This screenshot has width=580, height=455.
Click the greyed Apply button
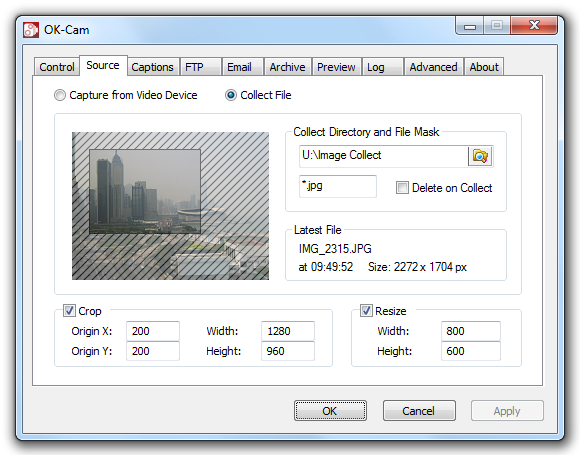pos(507,411)
